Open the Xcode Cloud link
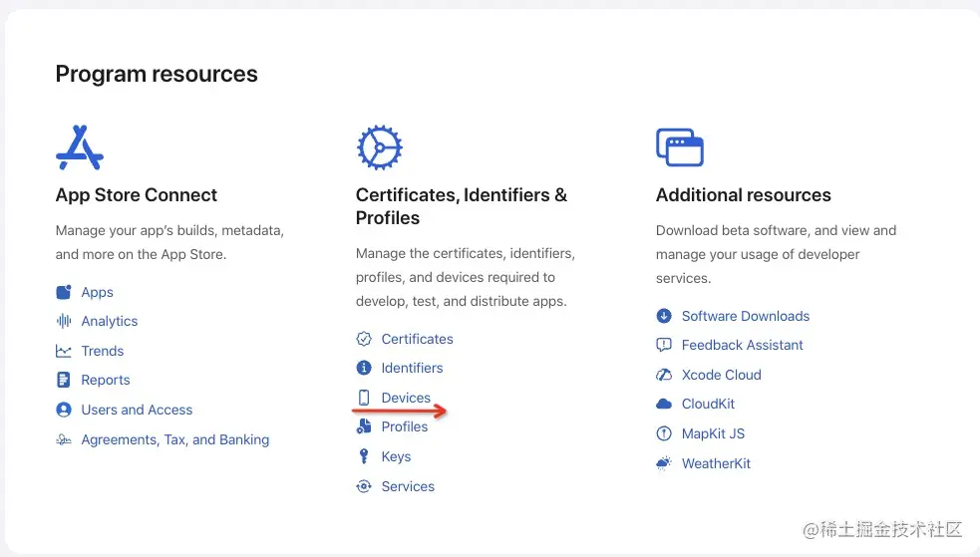Viewport: 980px width, 557px height. [x=722, y=375]
